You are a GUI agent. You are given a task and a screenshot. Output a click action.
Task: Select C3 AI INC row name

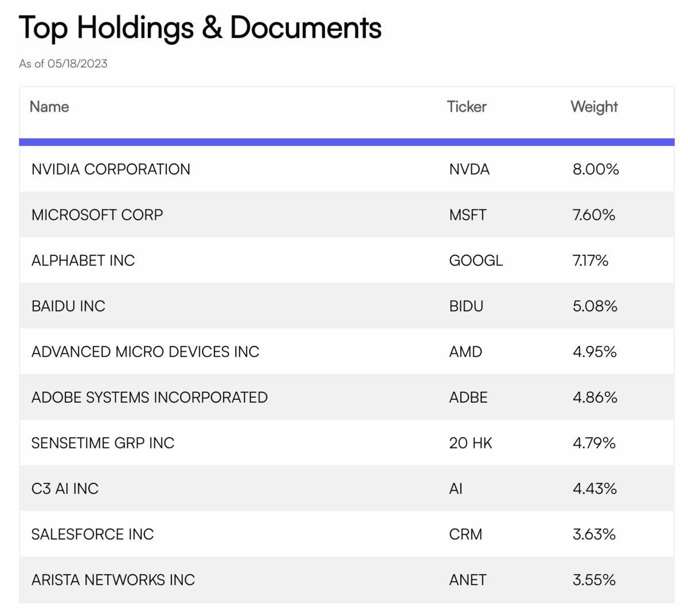pyautogui.click(x=65, y=489)
